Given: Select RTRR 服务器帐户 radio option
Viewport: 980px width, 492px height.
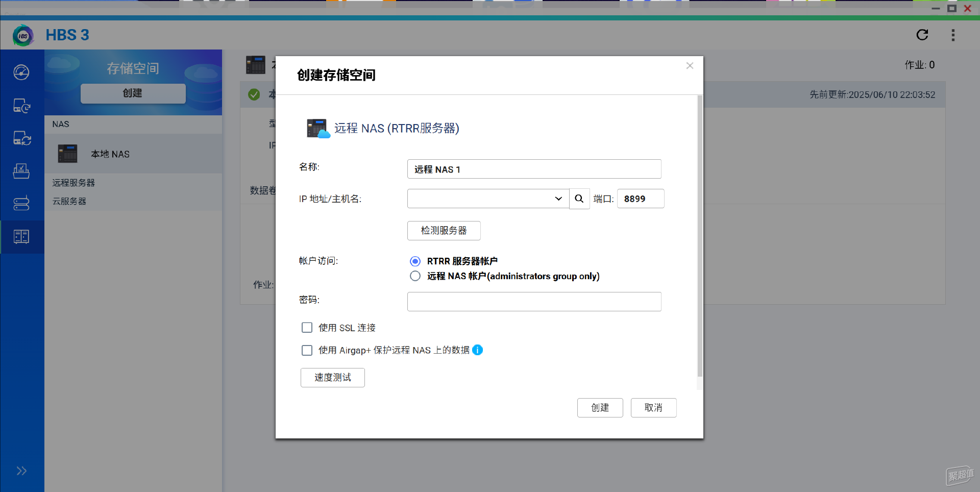Looking at the screenshot, I should point(415,261).
